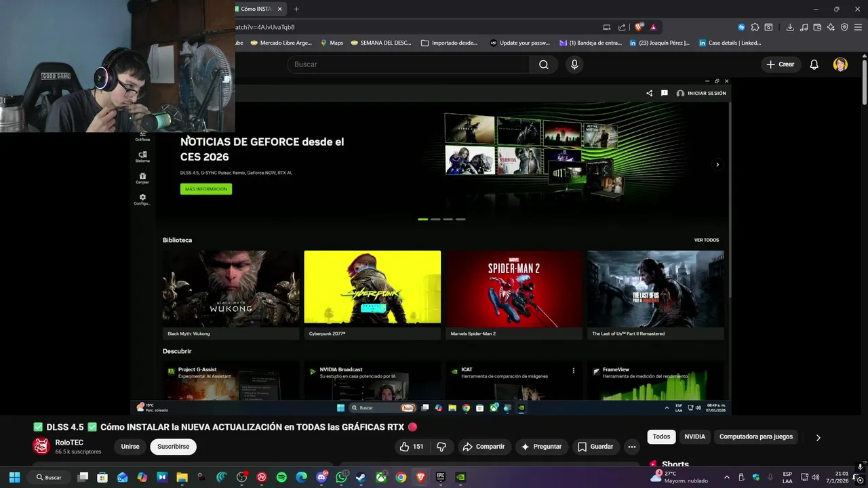This screenshot has width=868, height=488.
Task: Click the YouTube Buscar search field
Action: 408,64
